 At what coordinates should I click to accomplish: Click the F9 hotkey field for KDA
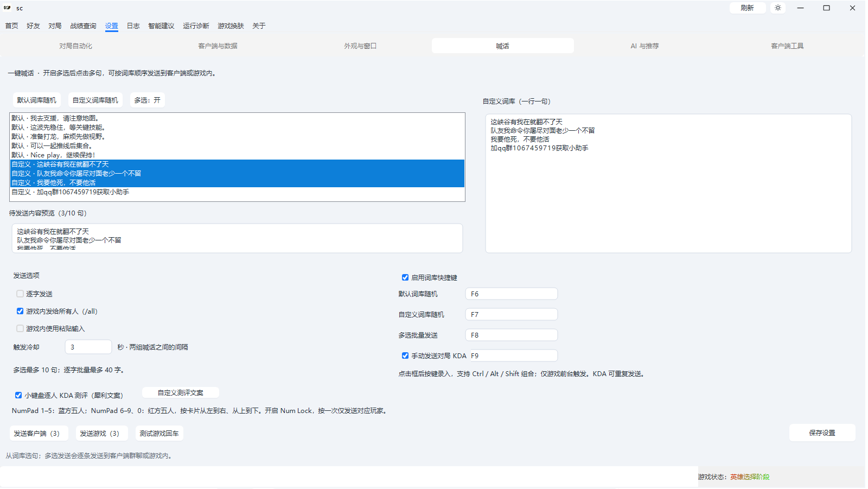(512, 355)
